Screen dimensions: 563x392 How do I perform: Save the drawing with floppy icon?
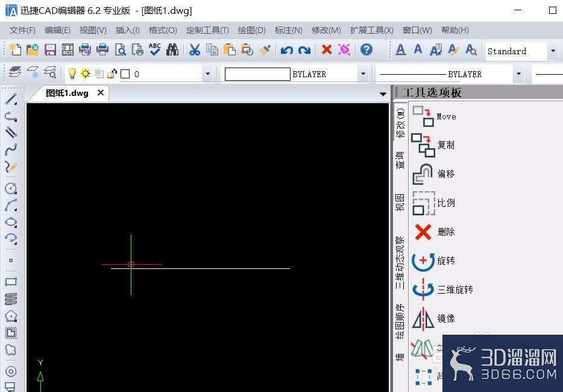tap(50, 49)
